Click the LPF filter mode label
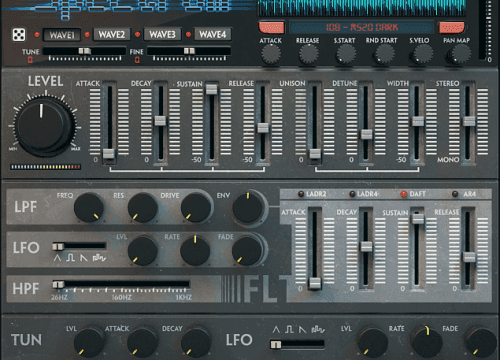The height and width of the screenshot is (360, 500). pos(26,207)
